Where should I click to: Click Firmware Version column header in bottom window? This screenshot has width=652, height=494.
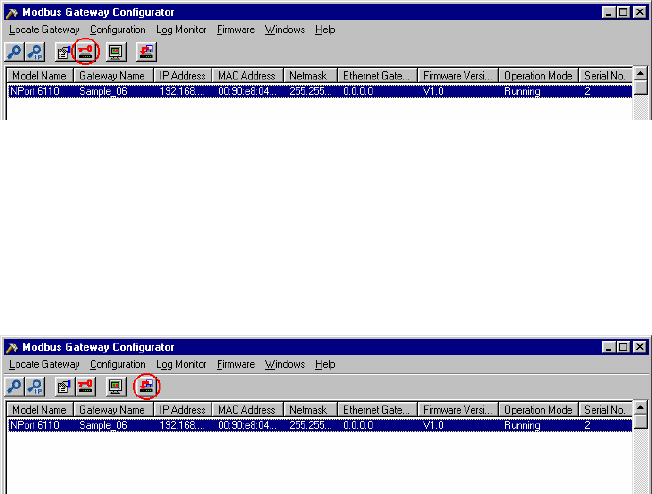pos(458,410)
